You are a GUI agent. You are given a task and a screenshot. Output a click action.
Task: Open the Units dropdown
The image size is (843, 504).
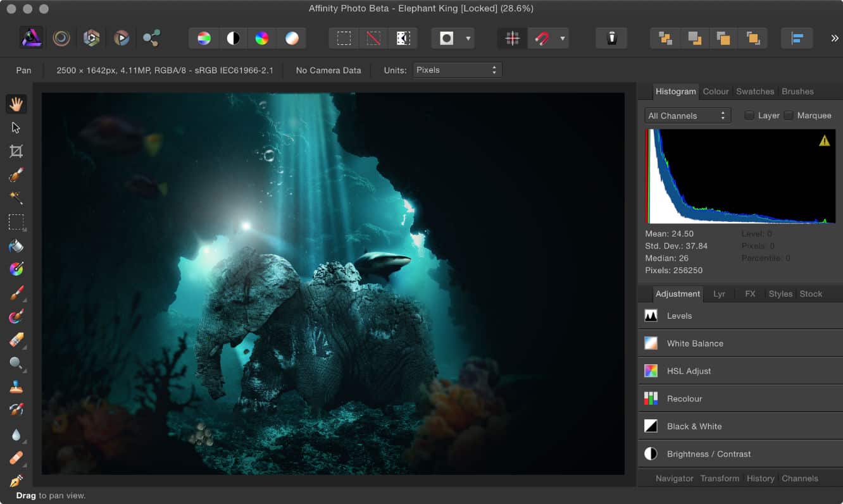coord(457,70)
